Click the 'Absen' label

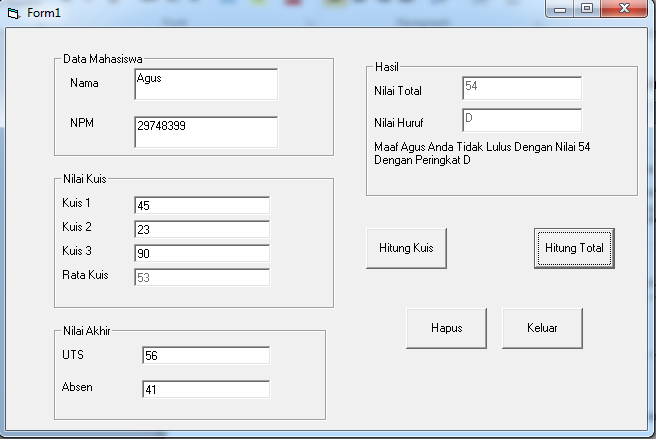coord(77,387)
